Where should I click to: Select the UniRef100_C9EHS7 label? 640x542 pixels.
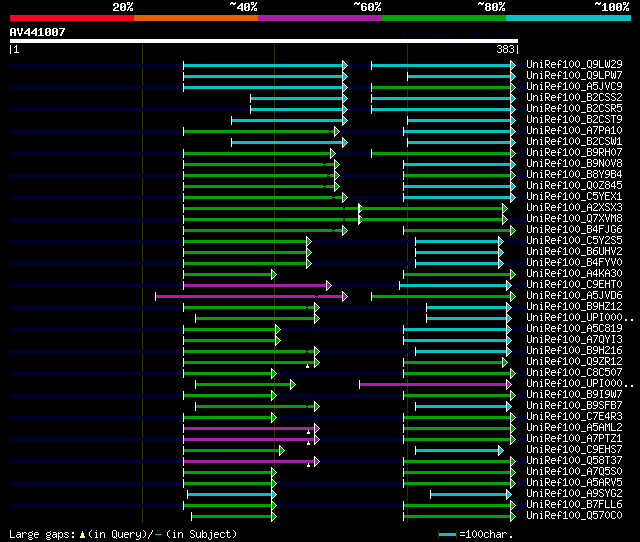[574, 450]
